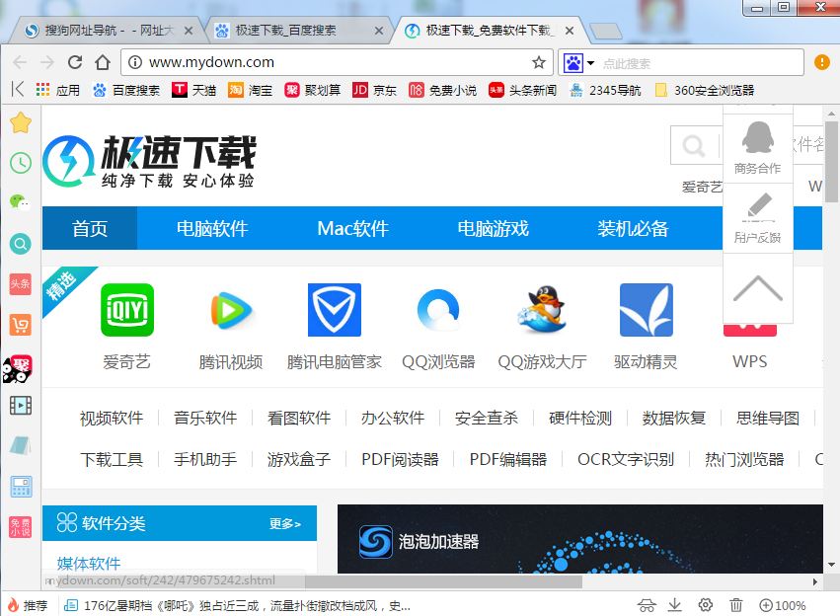Open the QQ游戏大厅 penguin icon

[x=542, y=310]
